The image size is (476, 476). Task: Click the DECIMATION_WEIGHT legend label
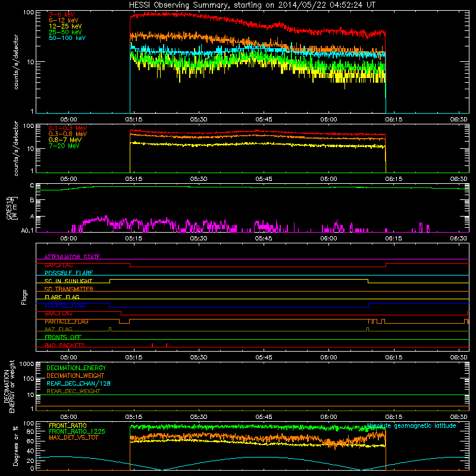[76, 375]
